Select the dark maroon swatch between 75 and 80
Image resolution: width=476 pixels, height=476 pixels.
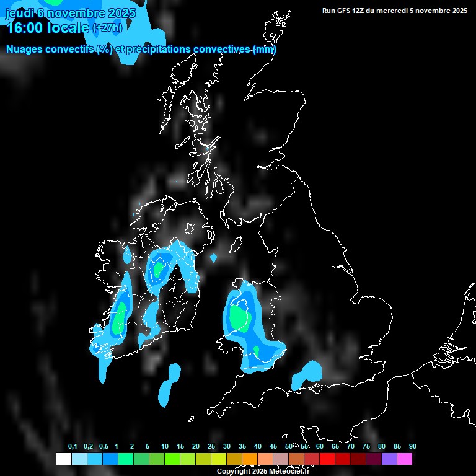(x=374, y=459)
